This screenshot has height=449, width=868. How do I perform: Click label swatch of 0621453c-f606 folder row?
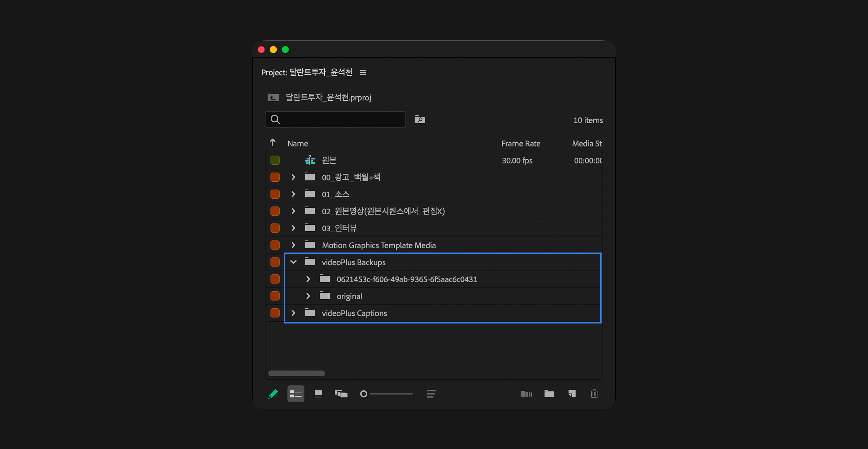point(275,279)
